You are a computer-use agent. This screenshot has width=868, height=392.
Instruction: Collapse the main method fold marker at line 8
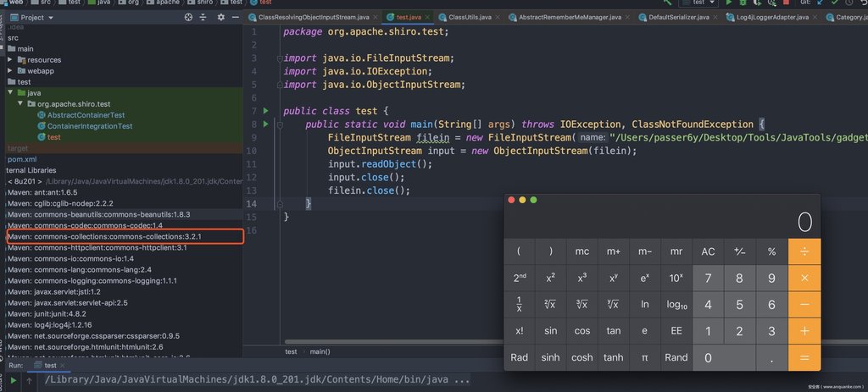coord(280,125)
